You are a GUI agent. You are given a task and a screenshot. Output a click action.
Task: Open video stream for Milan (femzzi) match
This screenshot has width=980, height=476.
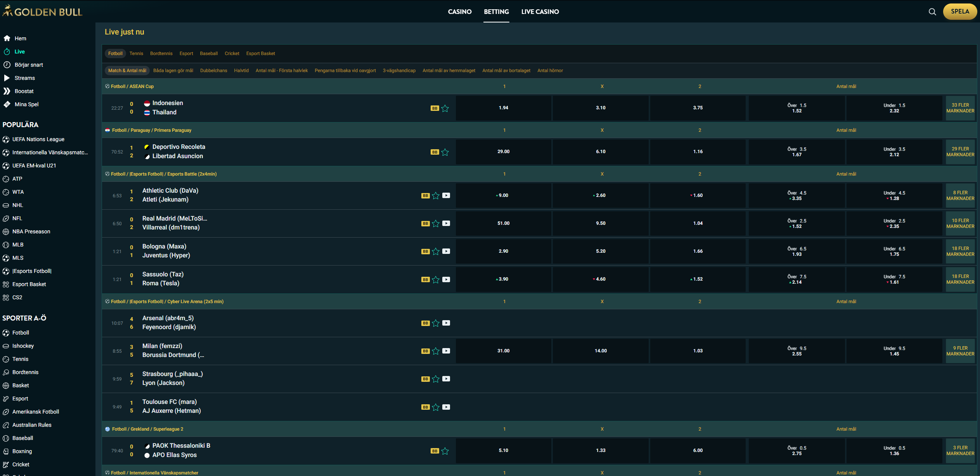(x=446, y=351)
